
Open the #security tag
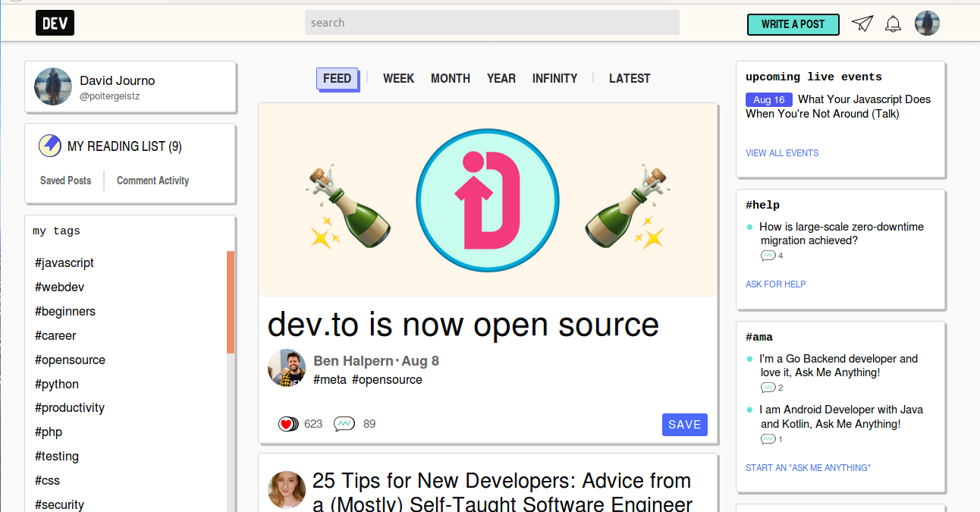coord(59,504)
